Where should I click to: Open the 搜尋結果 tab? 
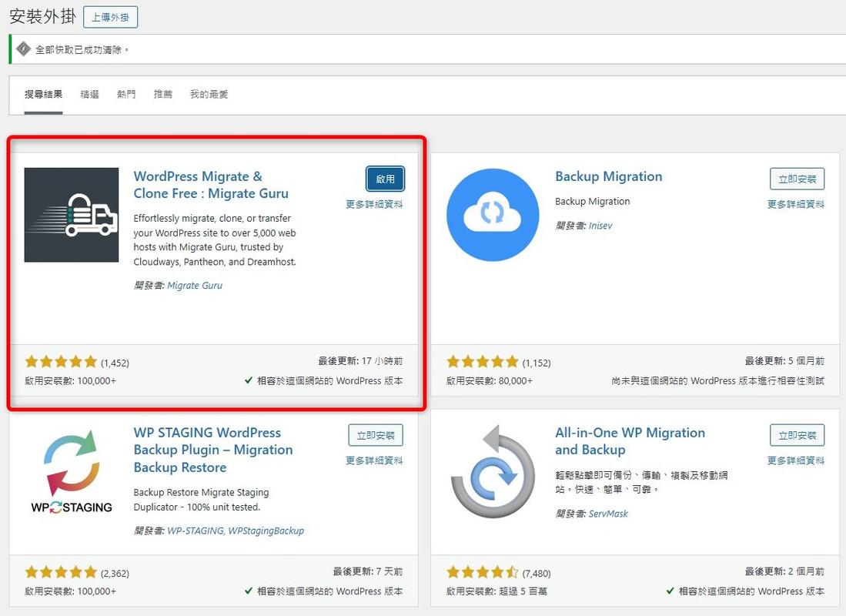tap(43, 95)
